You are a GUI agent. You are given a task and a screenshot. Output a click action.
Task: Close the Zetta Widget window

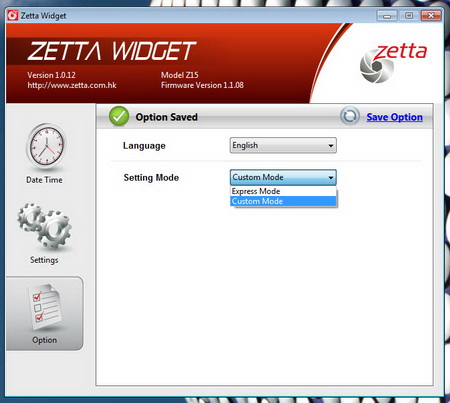tap(431, 15)
